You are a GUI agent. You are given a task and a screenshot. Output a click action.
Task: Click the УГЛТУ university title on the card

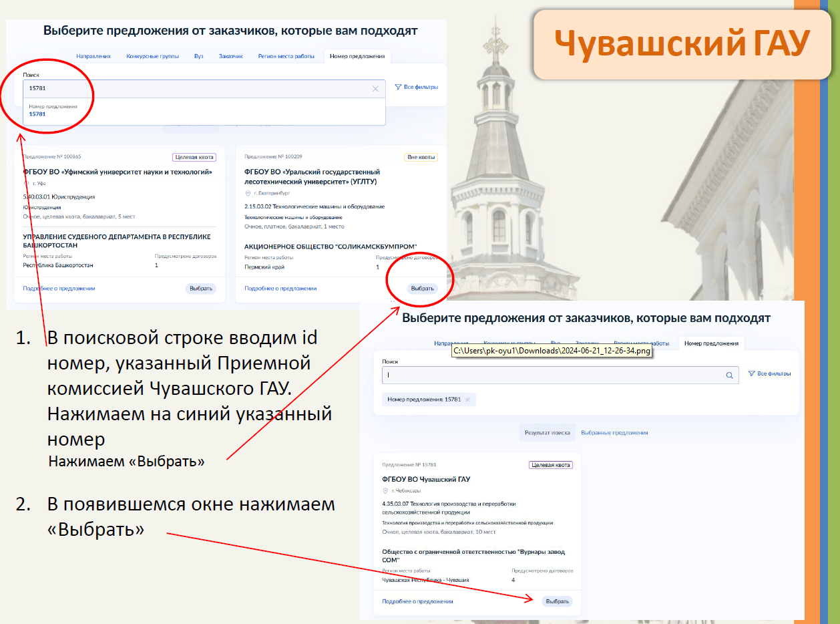312,177
